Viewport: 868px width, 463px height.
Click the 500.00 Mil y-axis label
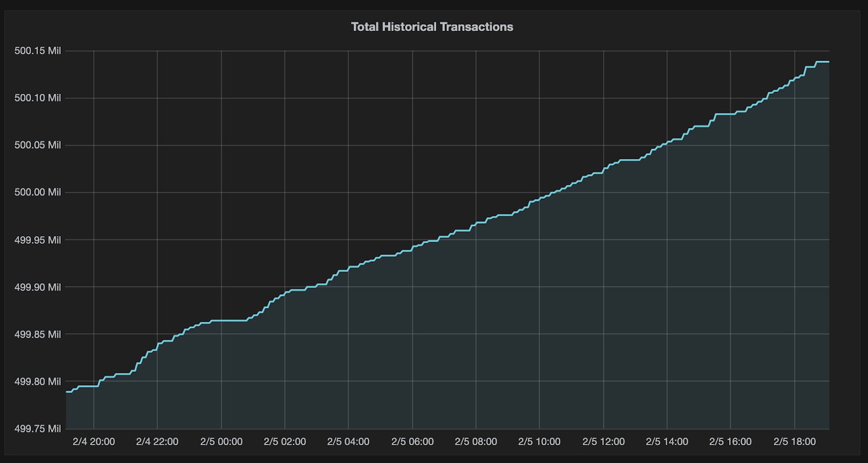(x=37, y=192)
